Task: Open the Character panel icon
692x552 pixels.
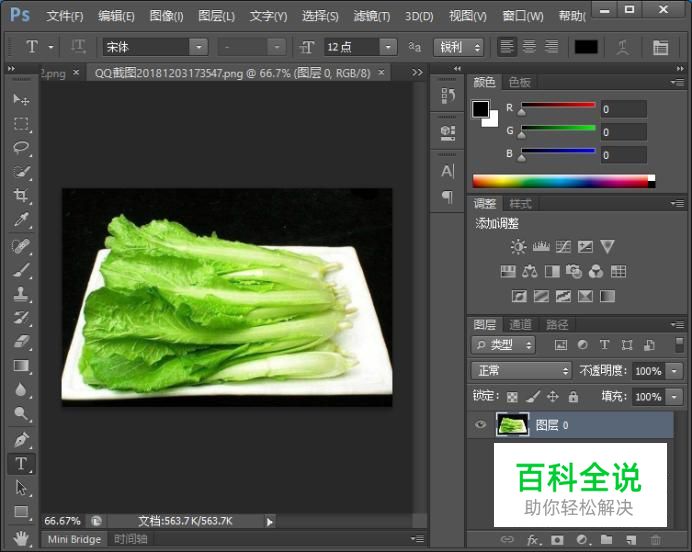Action: [x=448, y=171]
